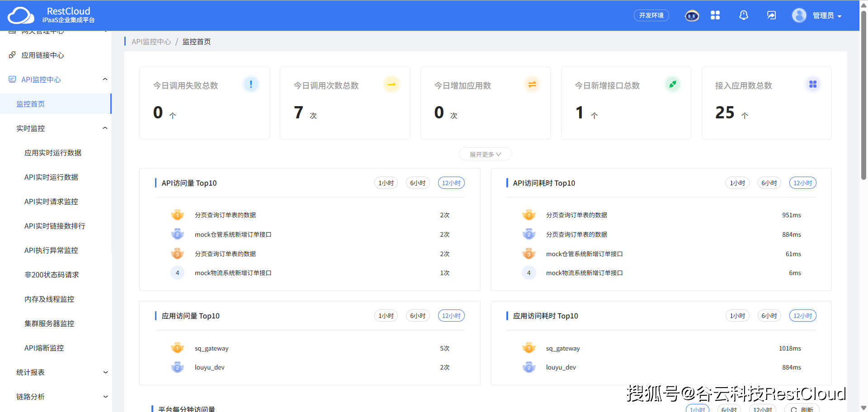The image size is (868, 412).
Task: Click the AI assistant robot icon
Action: pyautogui.click(x=691, y=15)
